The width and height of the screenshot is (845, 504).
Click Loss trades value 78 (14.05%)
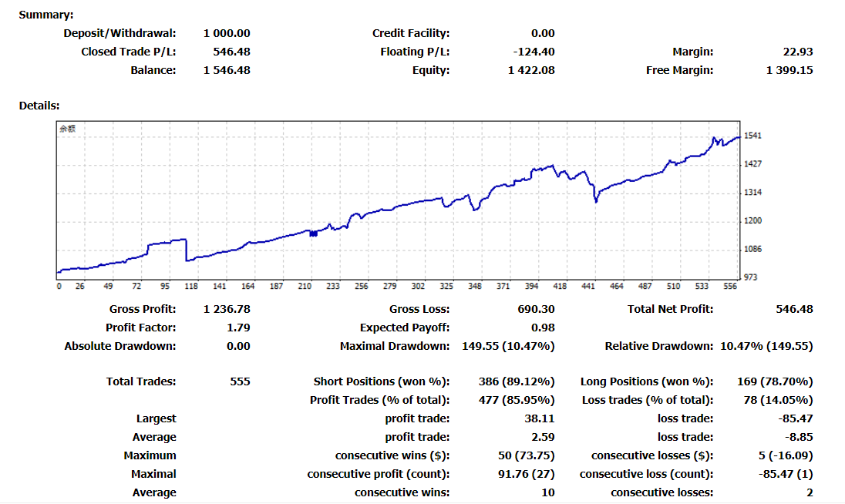[x=778, y=400]
